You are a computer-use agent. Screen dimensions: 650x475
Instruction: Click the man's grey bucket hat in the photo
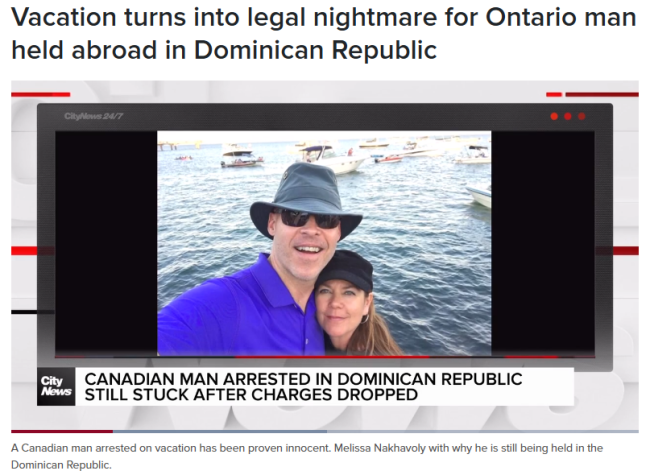click(306, 198)
